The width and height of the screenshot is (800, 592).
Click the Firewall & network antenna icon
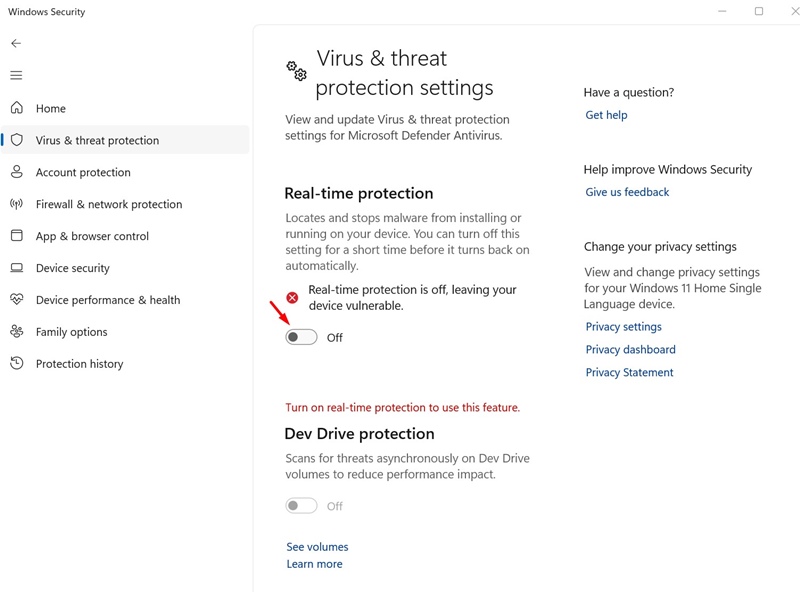point(17,204)
